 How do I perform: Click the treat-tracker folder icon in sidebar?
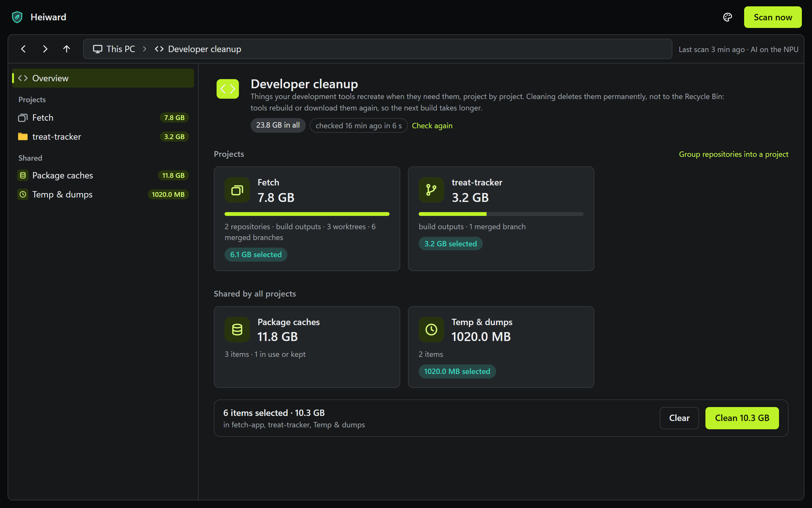point(23,137)
